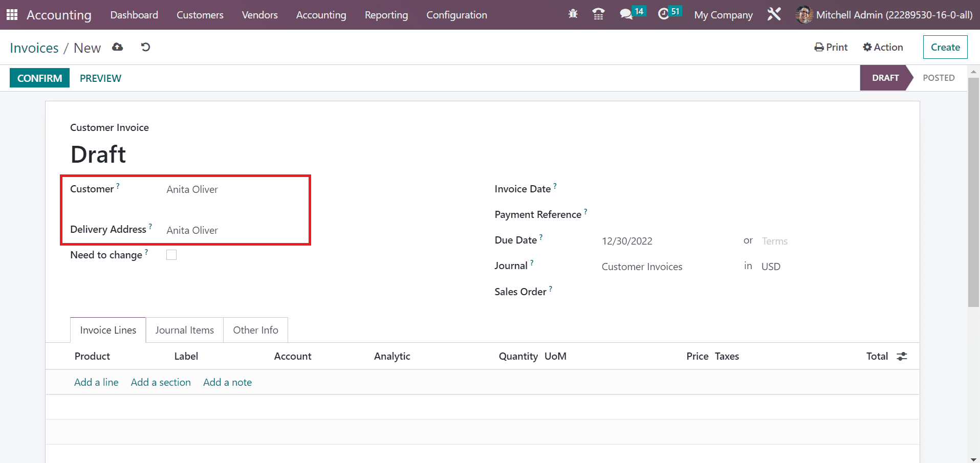The height and width of the screenshot is (463, 980).
Task: Open the Dashboard menu
Action: (x=134, y=15)
